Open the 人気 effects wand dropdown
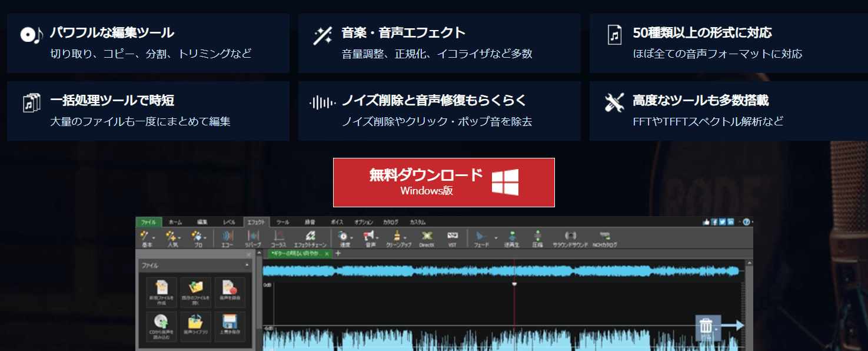The image size is (868, 351). click(x=173, y=239)
